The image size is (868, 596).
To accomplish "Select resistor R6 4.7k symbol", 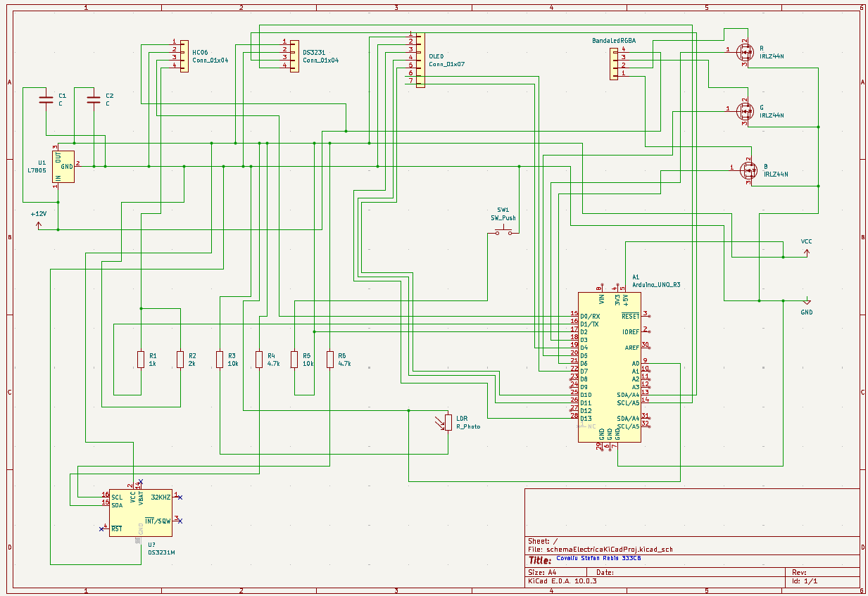I will tap(329, 360).
